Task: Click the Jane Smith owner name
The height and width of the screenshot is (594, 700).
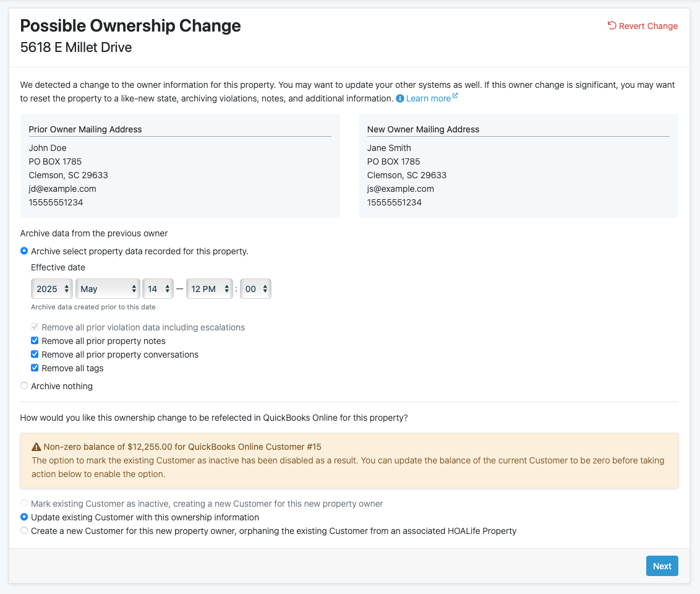Action: [389, 148]
